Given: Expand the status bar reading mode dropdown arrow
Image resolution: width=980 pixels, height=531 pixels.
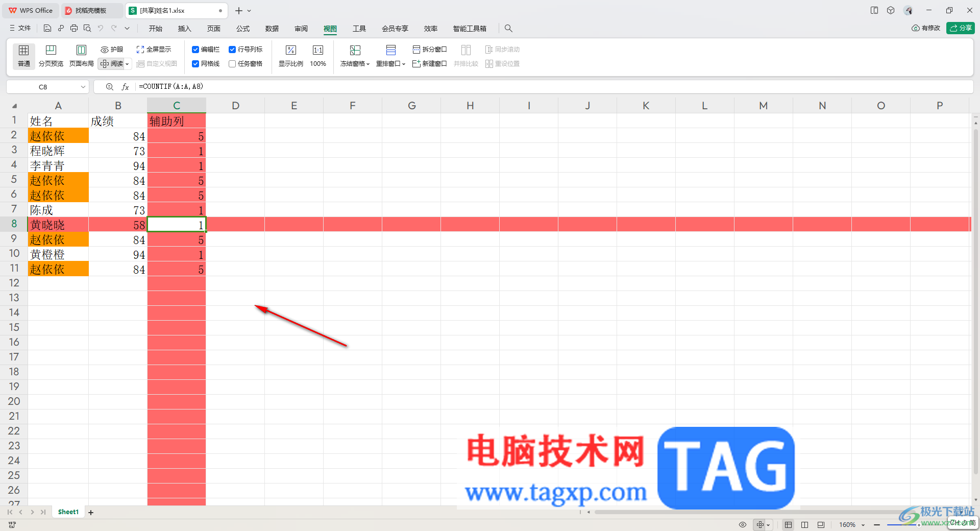Looking at the screenshot, I should click(768, 525).
